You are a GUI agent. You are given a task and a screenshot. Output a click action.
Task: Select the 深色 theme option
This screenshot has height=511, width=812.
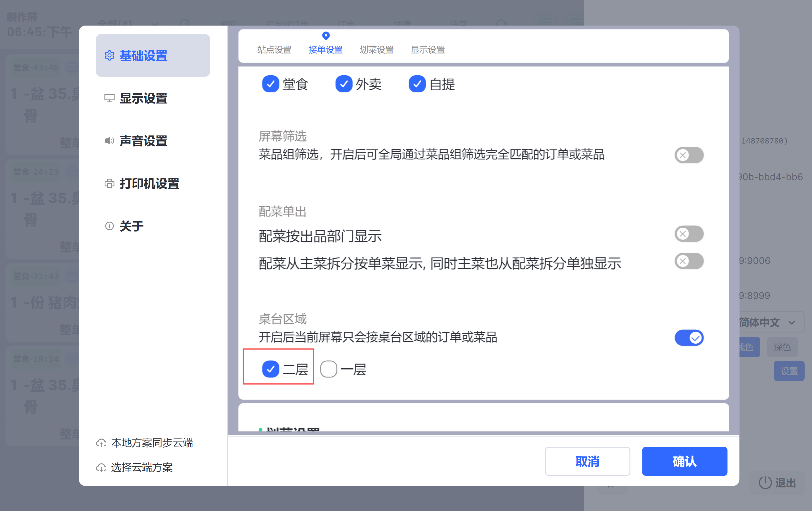coord(782,347)
